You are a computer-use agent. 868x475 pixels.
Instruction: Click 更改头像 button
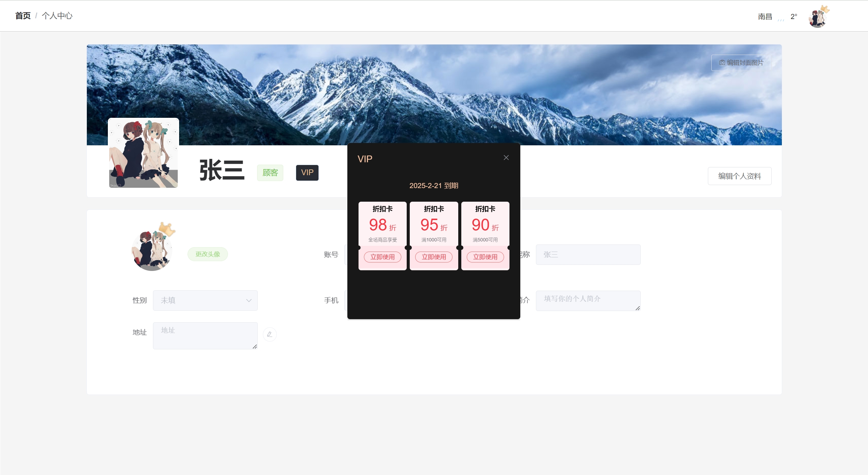pos(208,254)
